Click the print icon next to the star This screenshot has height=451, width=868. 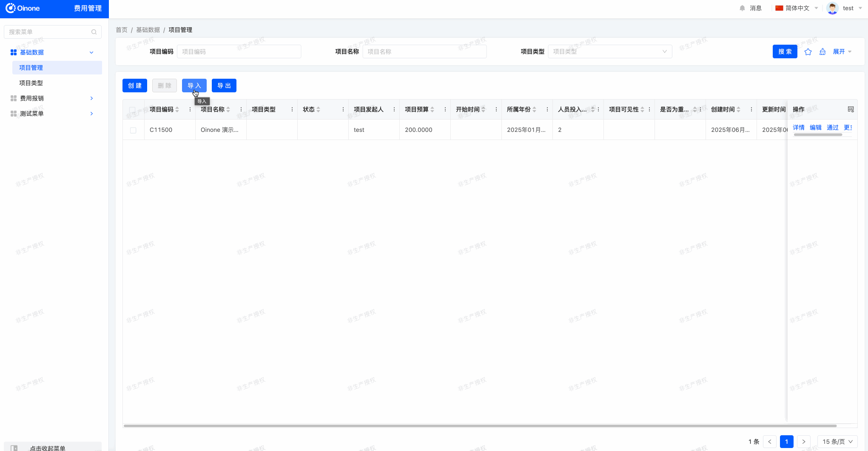[822, 52]
